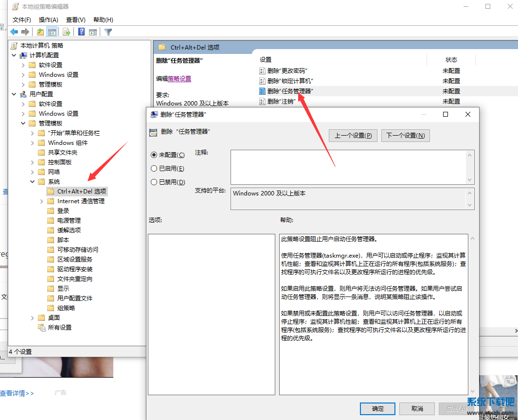This screenshot has height=420, width=518.
Task: Expand the Internet 通信管理 tree node
Action: [x=42, y=201]
